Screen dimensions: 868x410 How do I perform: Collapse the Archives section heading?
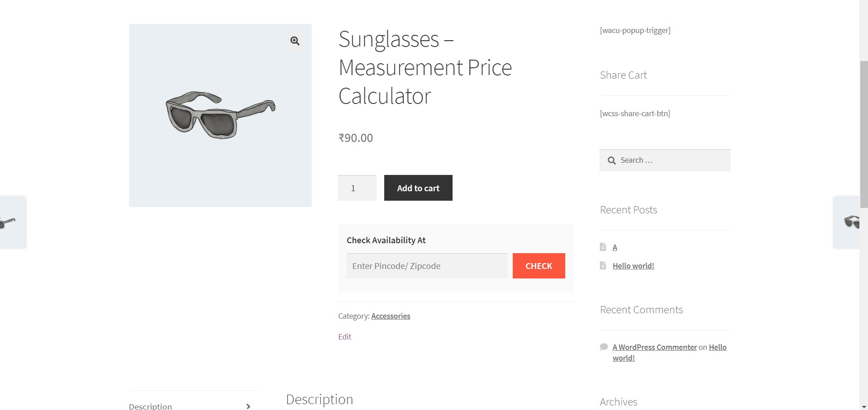(618, 401)
